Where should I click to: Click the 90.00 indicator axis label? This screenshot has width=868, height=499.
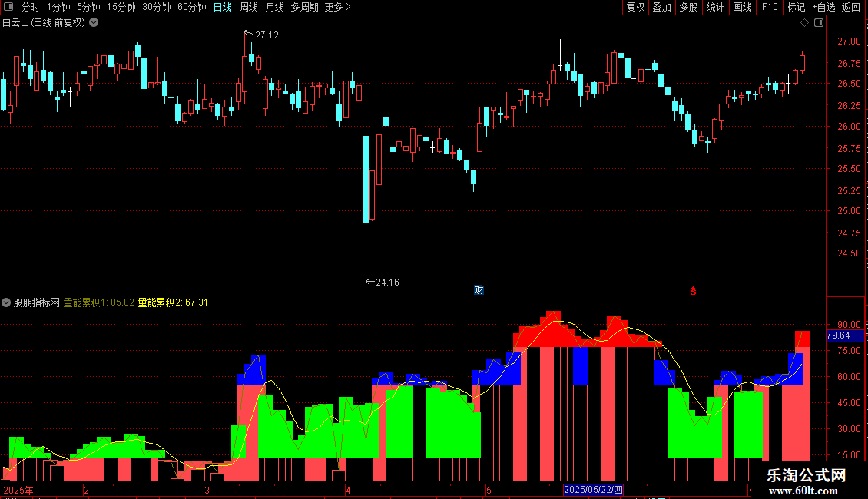point(849,325)
